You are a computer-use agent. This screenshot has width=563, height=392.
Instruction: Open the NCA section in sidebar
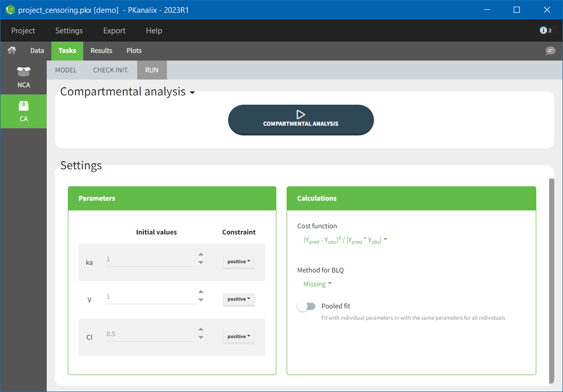24,77
